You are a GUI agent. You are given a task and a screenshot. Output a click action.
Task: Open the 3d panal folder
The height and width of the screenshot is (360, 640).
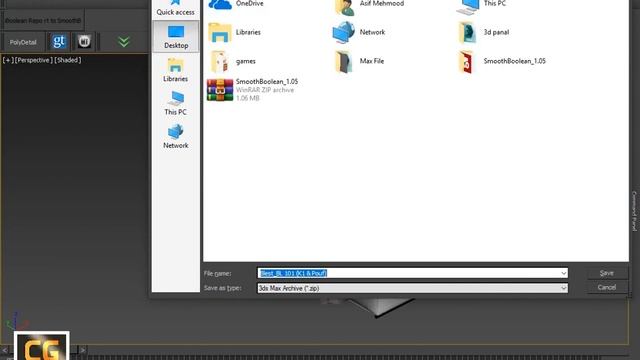pos(483,32)
